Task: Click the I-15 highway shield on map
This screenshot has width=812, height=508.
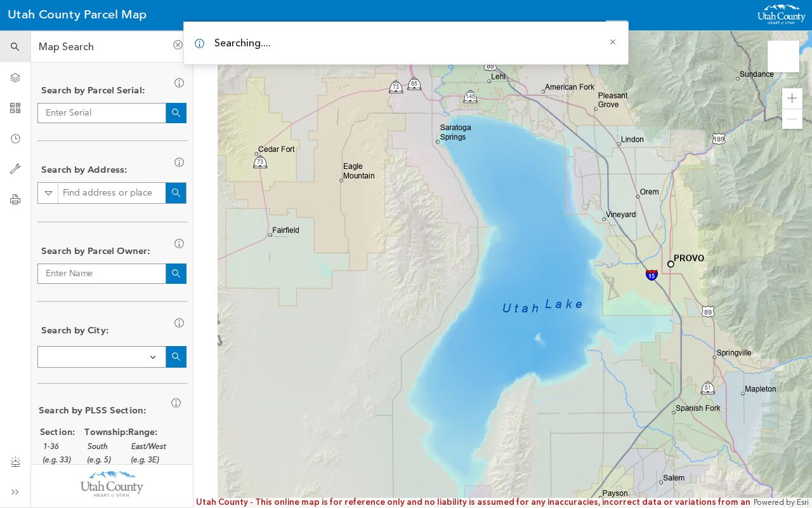Action: click(652, 275)
